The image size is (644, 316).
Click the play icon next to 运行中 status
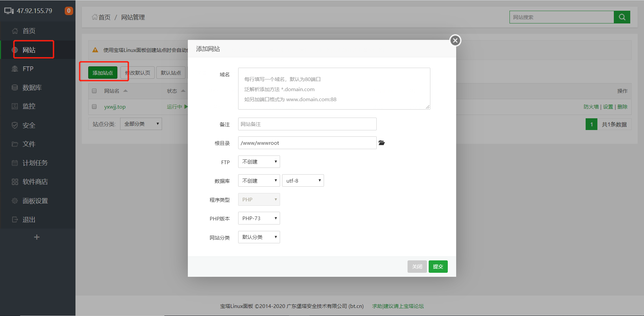(x=187, y=107)
